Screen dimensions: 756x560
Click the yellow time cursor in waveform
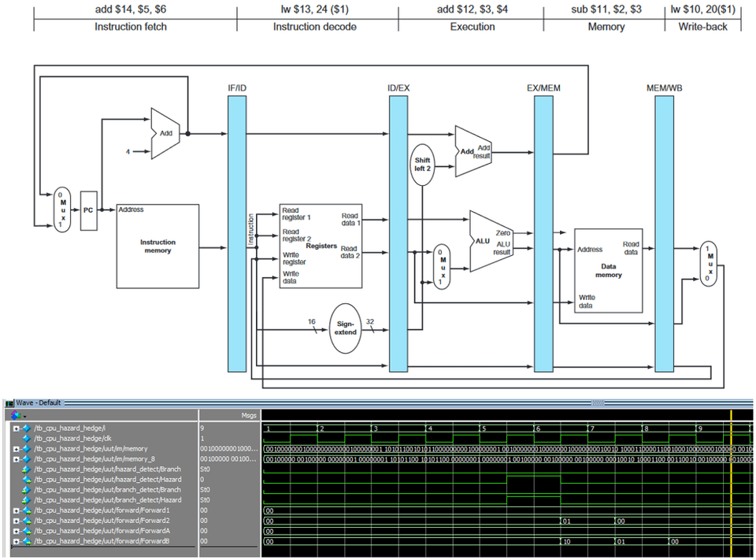(x=732, y=482)
